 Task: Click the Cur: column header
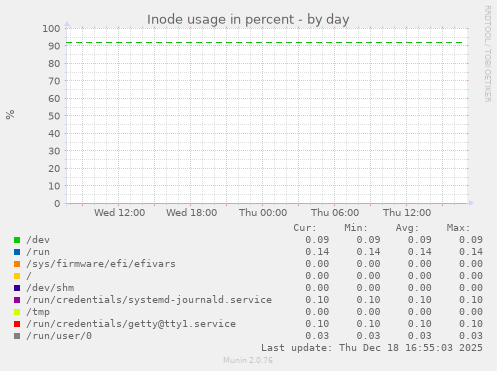pos(305,228)
